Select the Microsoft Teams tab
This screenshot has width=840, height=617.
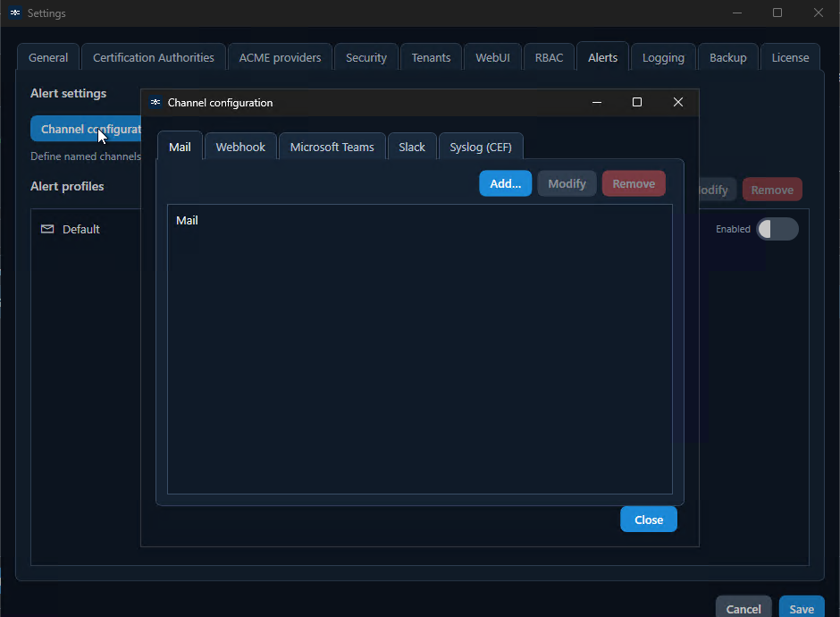pyautogui.click(x=332, y=147)
